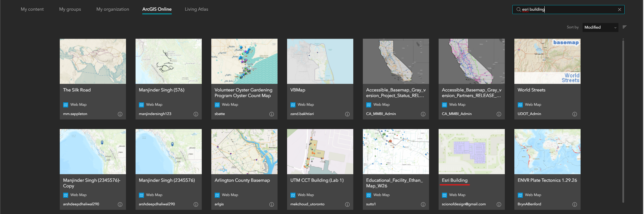Click the Arlington County Basemap title
Image resolution: width=644 pixels, height=214 pixels.
242,180
